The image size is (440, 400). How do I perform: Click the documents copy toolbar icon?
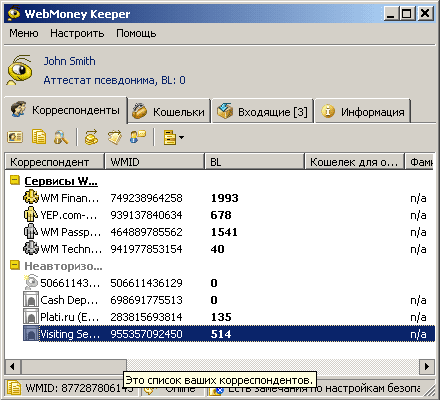click(39, 137)
